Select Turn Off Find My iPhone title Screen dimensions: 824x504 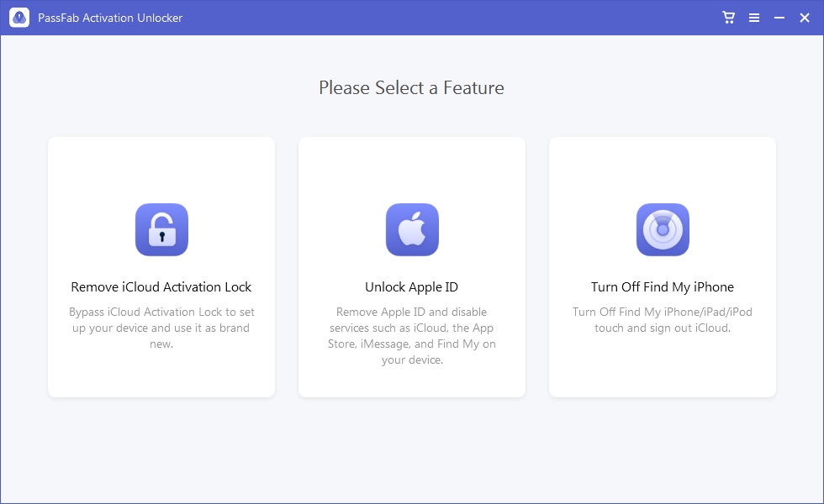[x=663, y=286]
